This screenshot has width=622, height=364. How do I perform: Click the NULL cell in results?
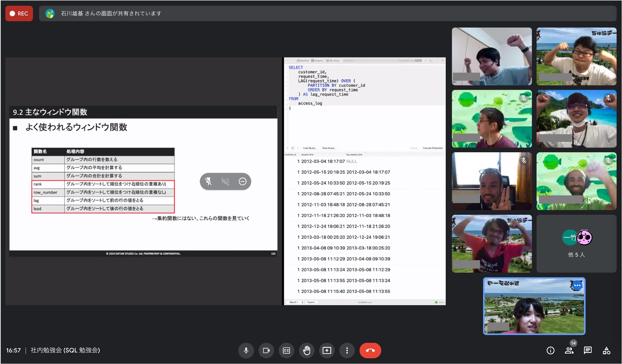point(352,161)
